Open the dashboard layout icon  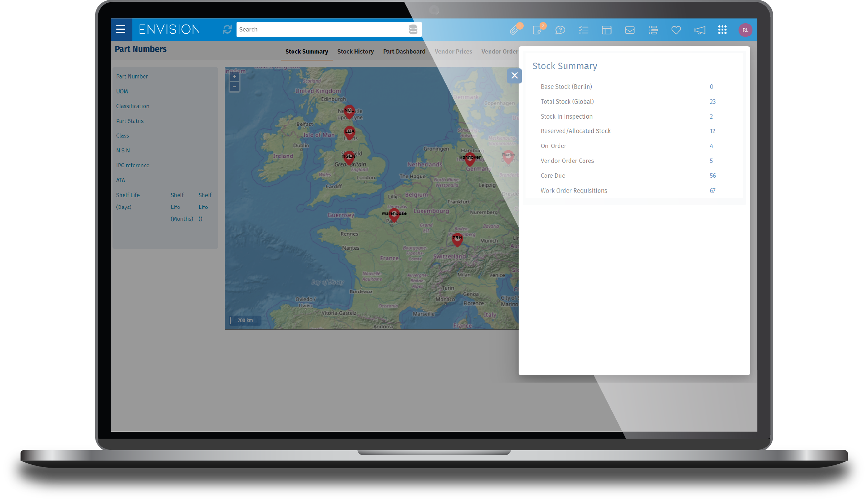point(607,30)
